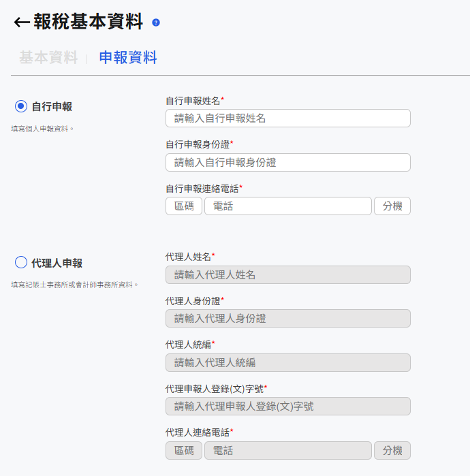The height and width of the screenshot is (476, 470).
Task: Click the back arrow icon
Action: [x=21, y=22]
